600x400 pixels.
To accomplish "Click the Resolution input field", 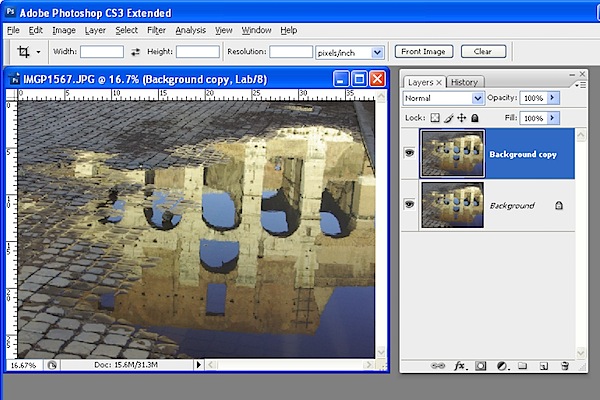I will coord(291,51).
